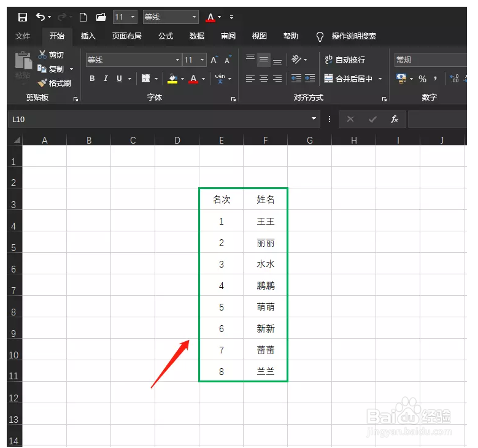The image size is (478, 448).
Task: Click the fx insert function icon
Action: coord(395,119)
